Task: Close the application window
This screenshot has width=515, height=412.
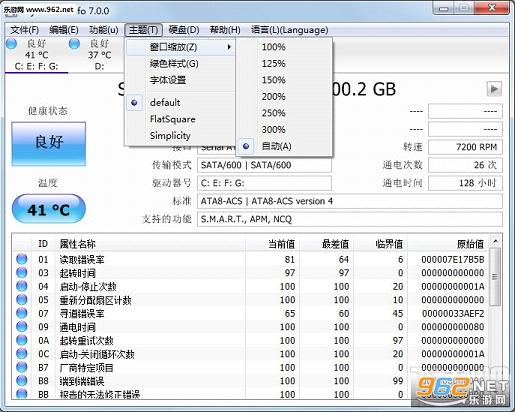Action: tap(492, 8)
